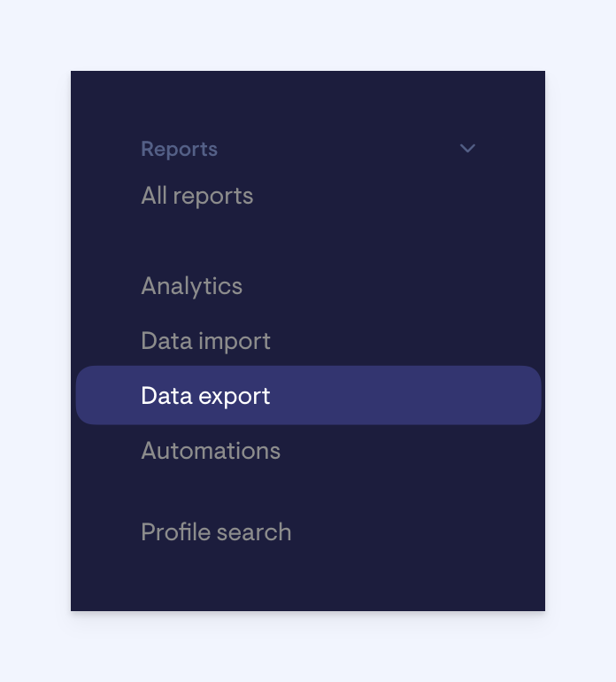This screenshot has height=682, width=616.
Task: Click the down arrow beside Reports
Action: coord(467,148)
